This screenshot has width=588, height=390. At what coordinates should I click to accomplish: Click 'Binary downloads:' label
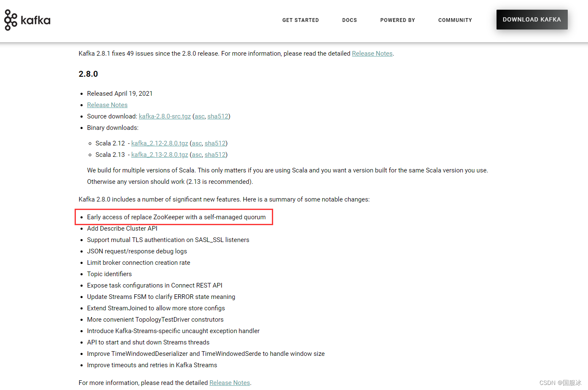pos(113,128)
